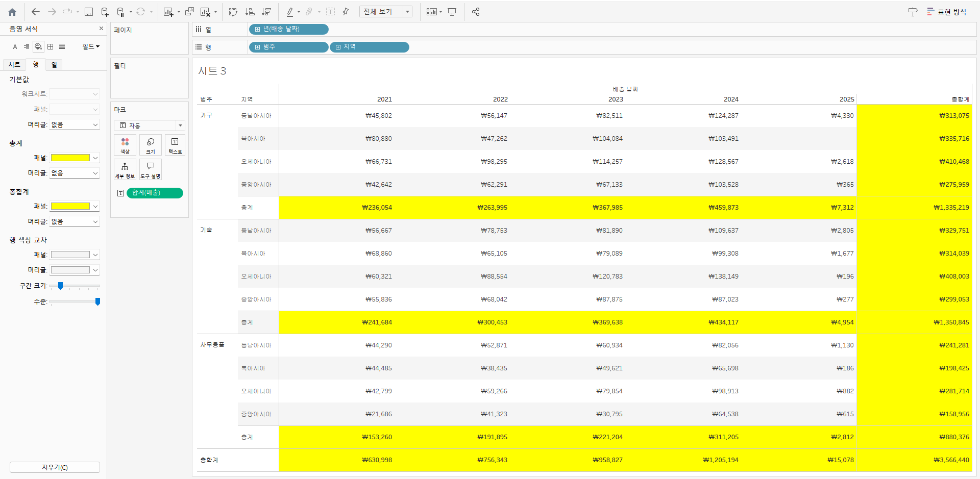
Task: Sort ascending toolbar icon
Action: pos(250,12)
